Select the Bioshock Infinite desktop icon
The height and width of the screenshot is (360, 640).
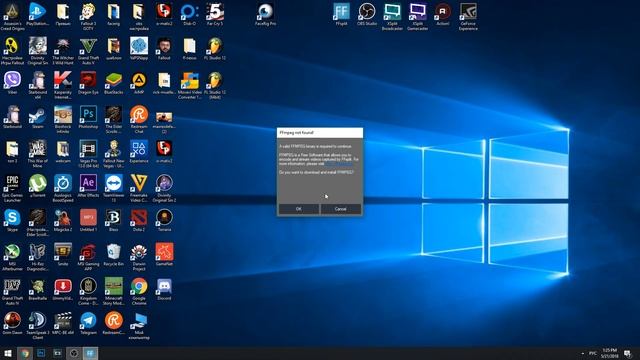(63, 120)
